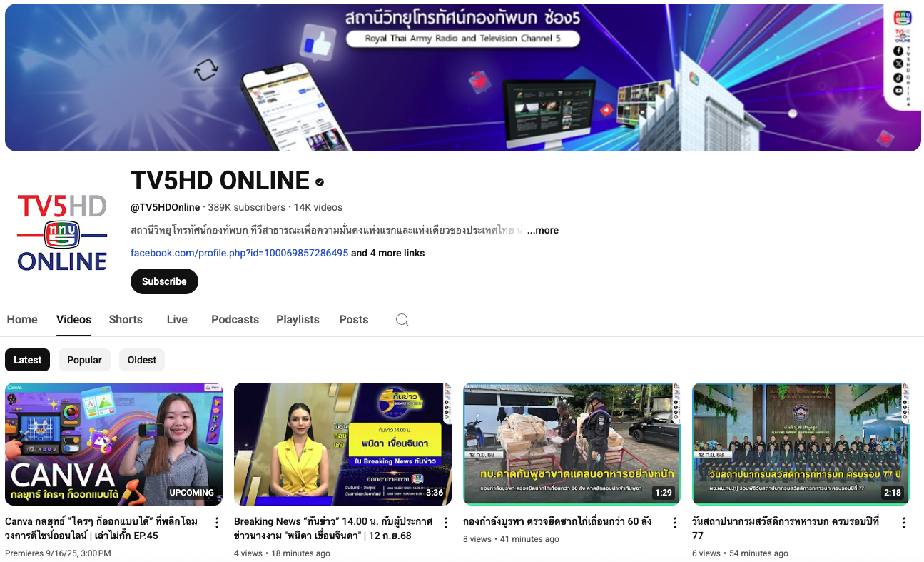This screenshot has width=924, height=562.
Task: Click X icon in banner sidebar
Action: pos(898,64)
